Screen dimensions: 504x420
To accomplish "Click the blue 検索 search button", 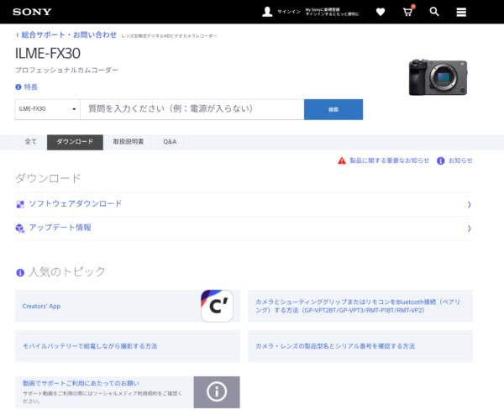I will (333, 109).
